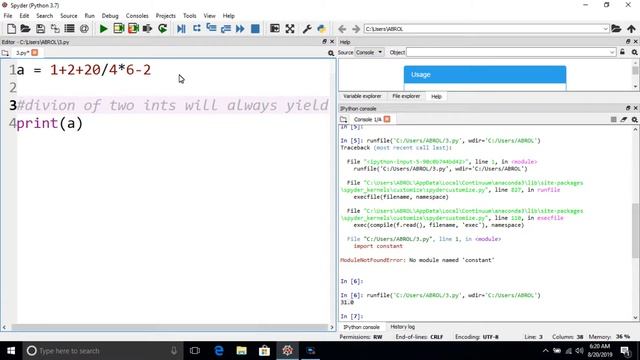Image resolution: width=640 pixels, height=360 pixels.
Task: Run the current cell
Action: click(118, 29)
